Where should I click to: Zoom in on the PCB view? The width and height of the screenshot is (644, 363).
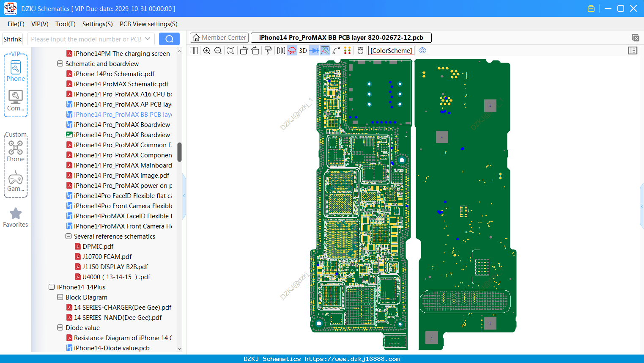(207, 51)
